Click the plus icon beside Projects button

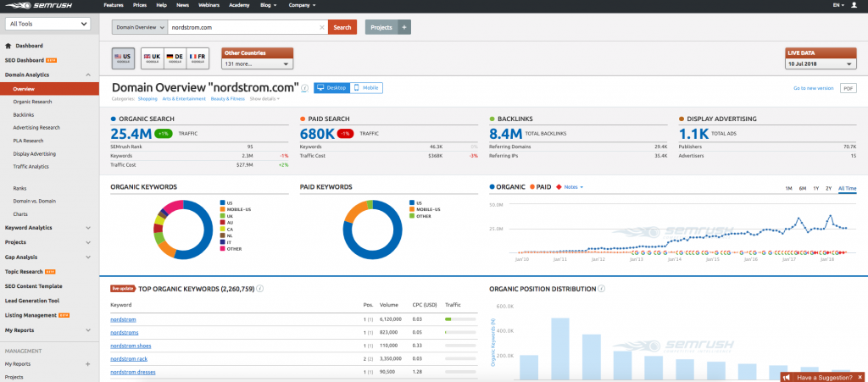coord(404,27)
